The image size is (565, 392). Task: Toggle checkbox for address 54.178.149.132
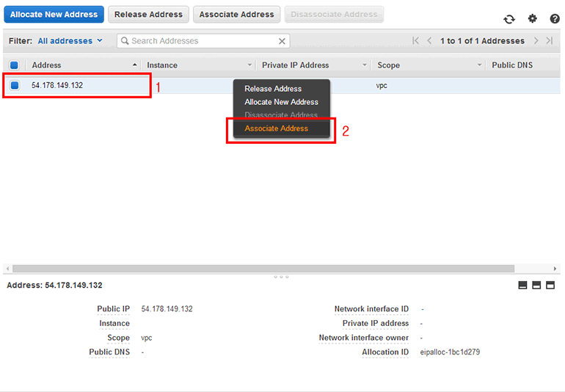(x=14, y=85)
